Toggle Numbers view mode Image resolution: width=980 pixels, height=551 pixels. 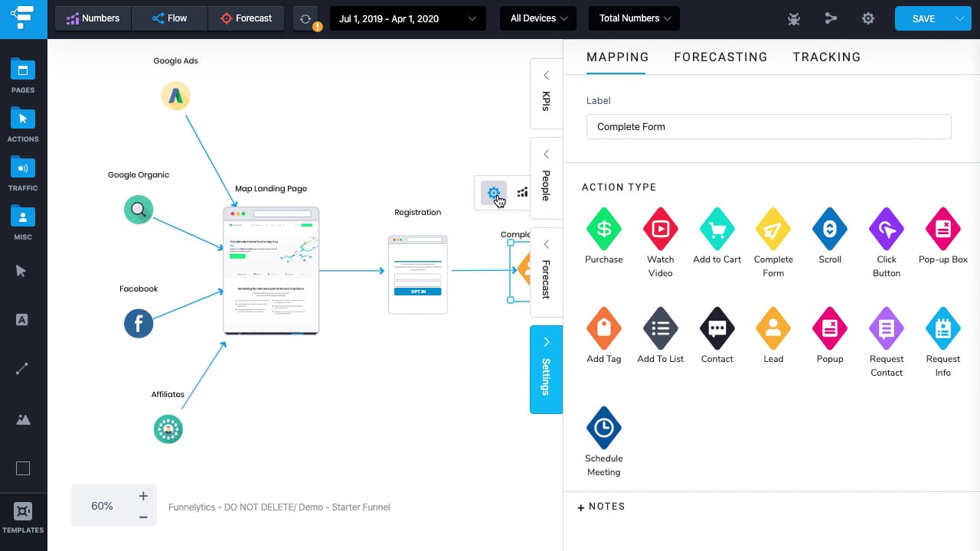[93, 18]
